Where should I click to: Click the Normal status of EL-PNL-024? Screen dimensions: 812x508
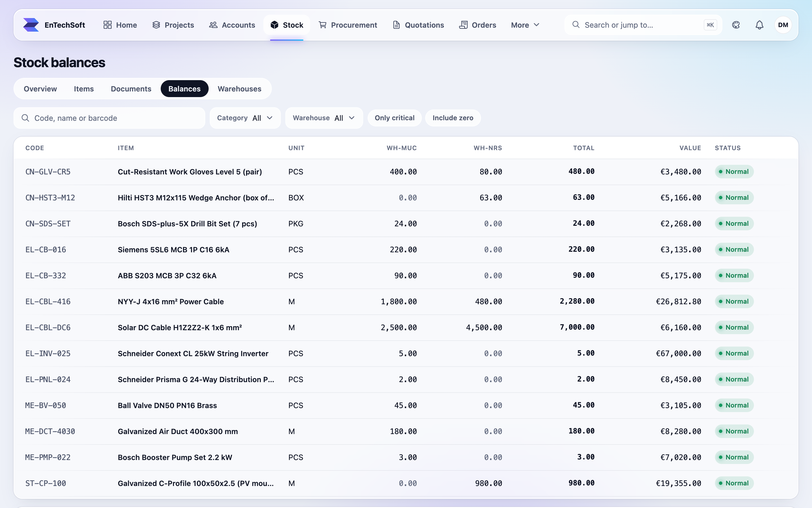point(734,379)
